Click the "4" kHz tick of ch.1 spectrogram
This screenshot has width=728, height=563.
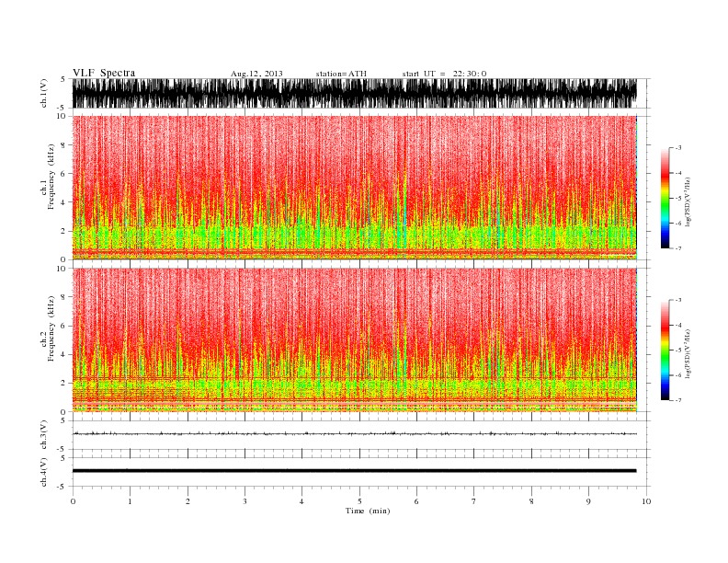point(63,202)
